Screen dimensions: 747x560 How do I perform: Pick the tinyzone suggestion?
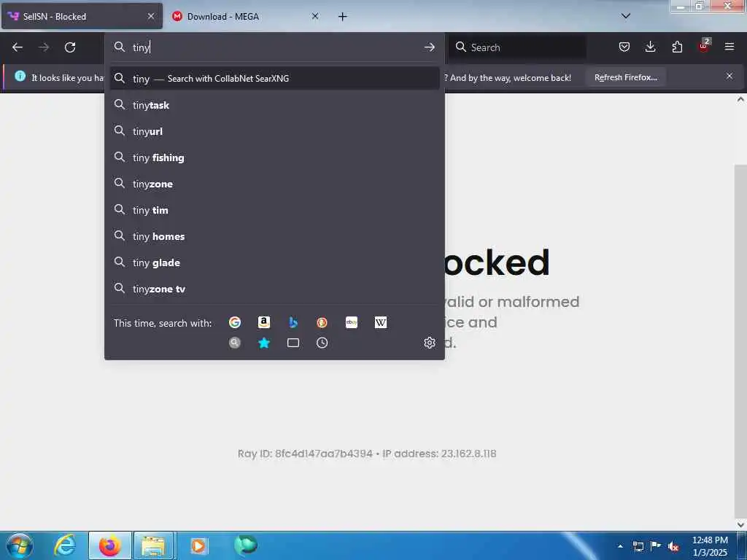(274, 184)
